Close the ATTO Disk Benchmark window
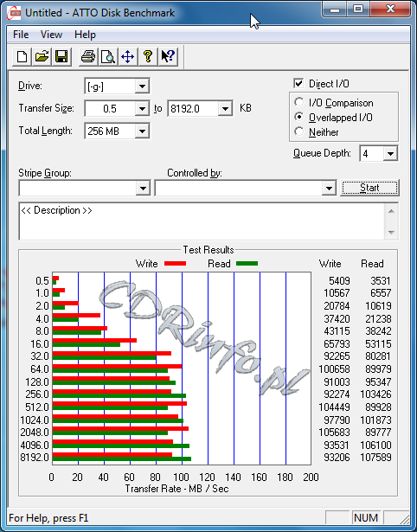Image resolution: width=417 pixels, height=532 pixels. coord(390,10)
